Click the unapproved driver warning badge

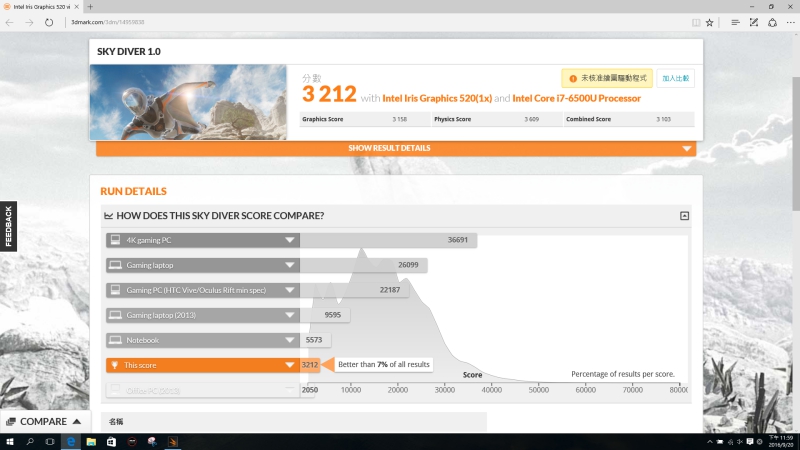(x=607, y=79)
